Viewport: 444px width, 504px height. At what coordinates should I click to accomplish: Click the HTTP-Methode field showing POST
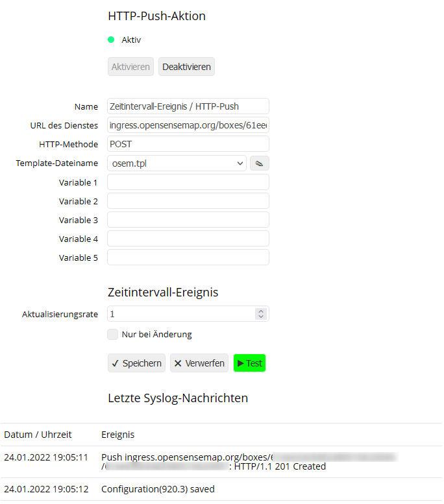[x=188, y=144]
